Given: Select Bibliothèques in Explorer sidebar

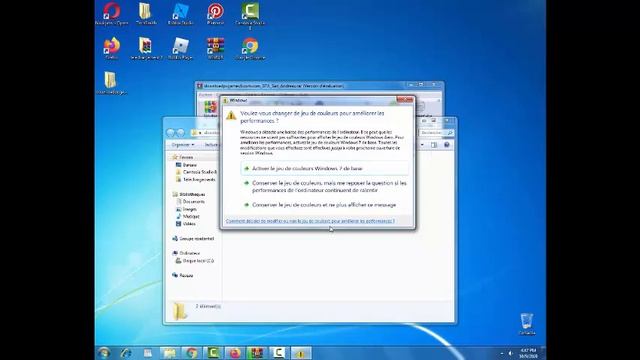Looking at the screenshot, I should [x=189, y=194].
